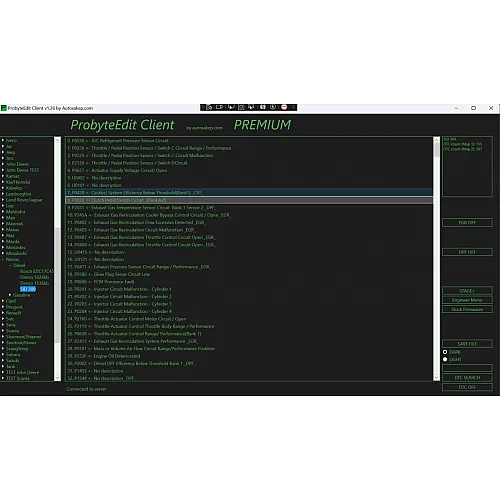Screen dimensions: 500x500
Task: Expand the Gasoline subfolder arrow
Action: (10, 295)
